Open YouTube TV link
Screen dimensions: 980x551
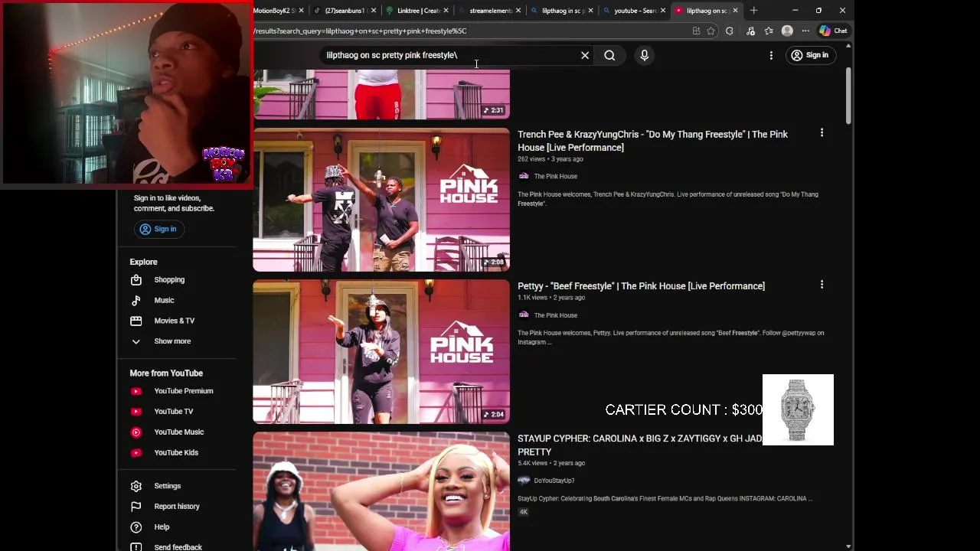[x=173, y=412]
